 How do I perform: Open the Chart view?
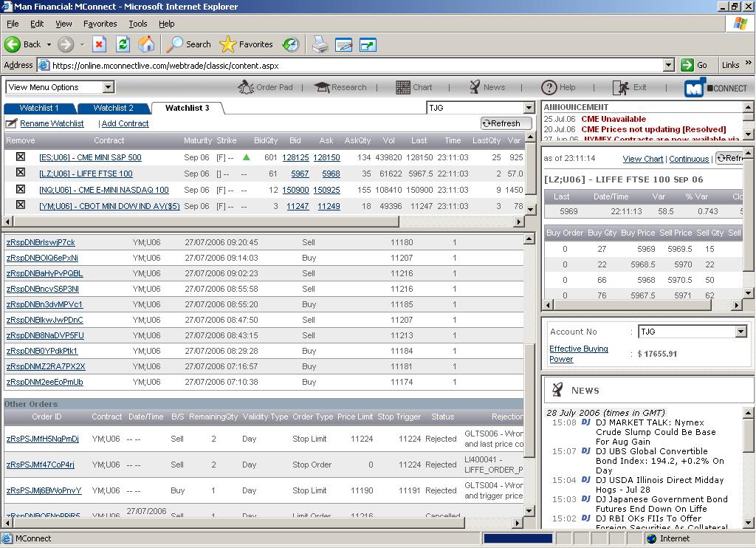click(413, 87)
